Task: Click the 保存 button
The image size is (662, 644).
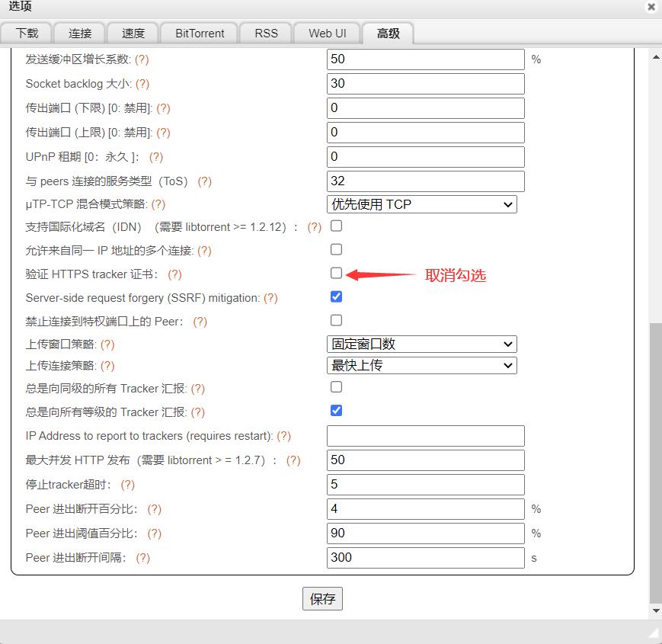Action: [x=322, y=598]
